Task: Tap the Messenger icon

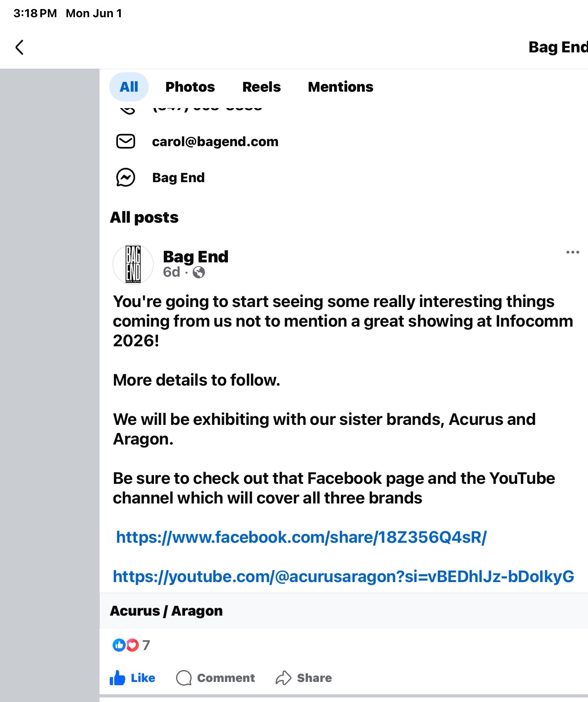Action: (x=126, y=178)
